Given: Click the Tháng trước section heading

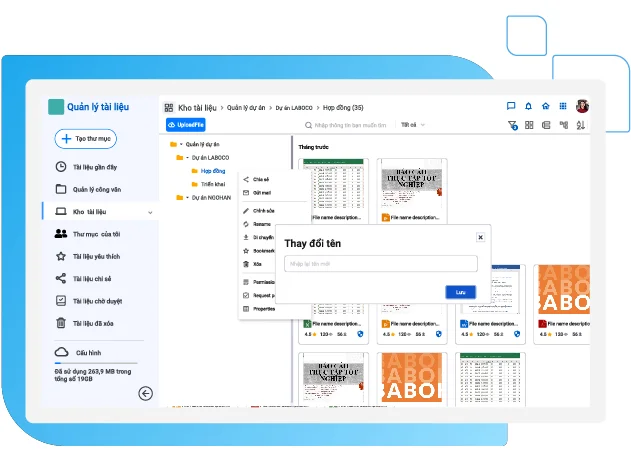Looking at the screenshot, I should (x=313, y=147).
